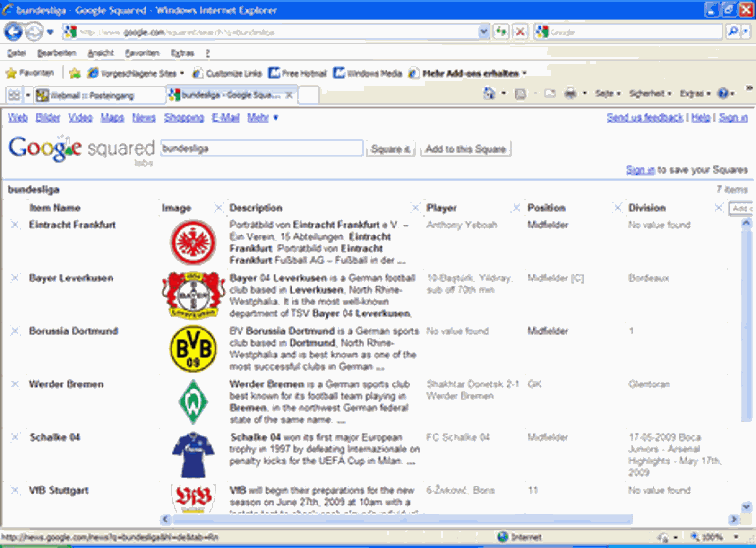Viewport: 756px width, 548px height.
Task: Click the Home icon in command bar
Action: click(x=489, y=93)
